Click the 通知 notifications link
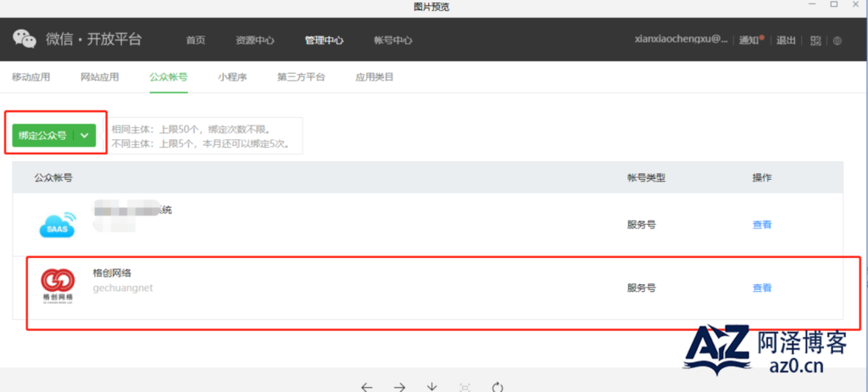 tap(751, 40)
